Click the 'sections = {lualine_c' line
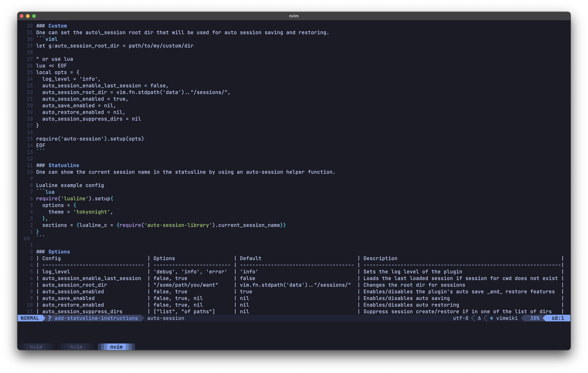The image size is (588, 373). coord(164,225)
